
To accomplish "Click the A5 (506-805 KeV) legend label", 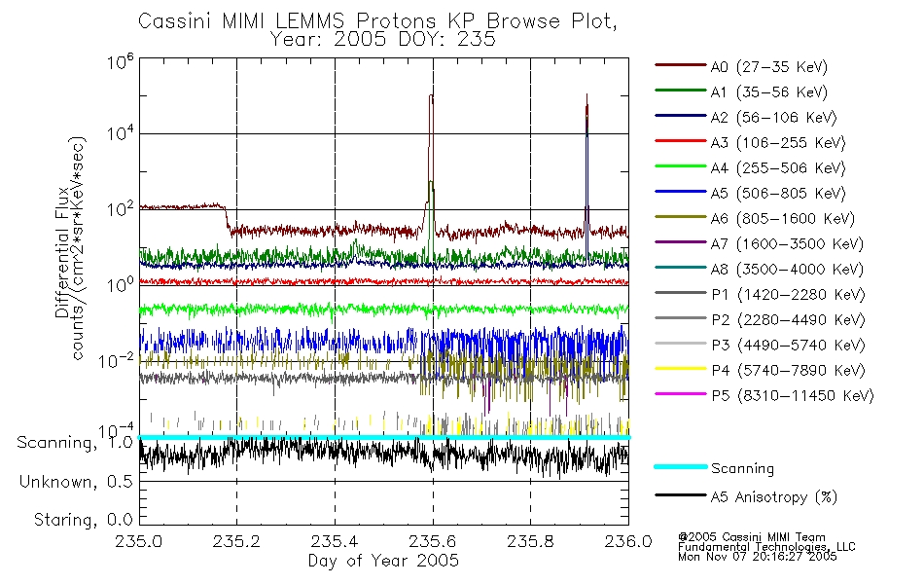I will 778,194.
